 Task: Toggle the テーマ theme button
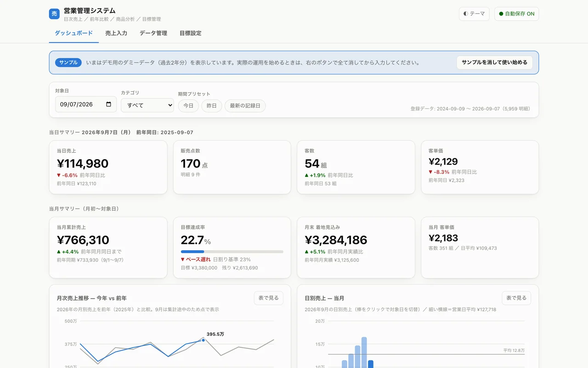(474, 14)
